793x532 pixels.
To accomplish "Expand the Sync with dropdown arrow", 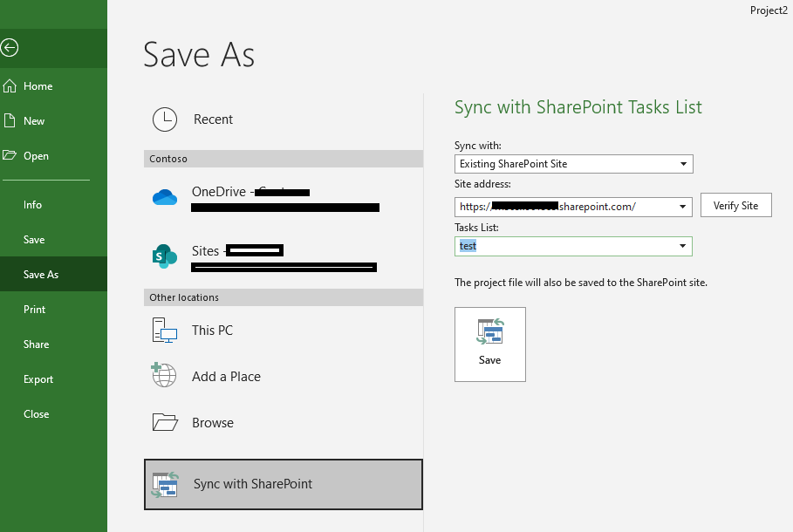I will coord(683,164).
